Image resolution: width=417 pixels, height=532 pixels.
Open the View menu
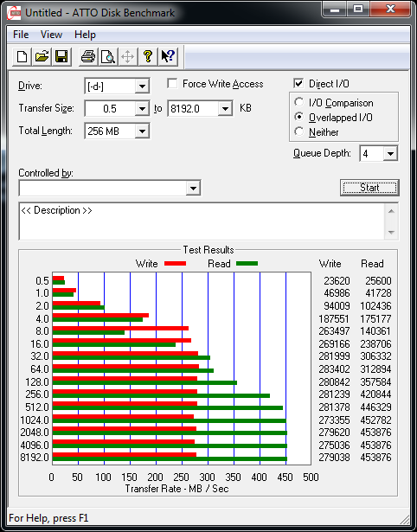coord(52,35)
